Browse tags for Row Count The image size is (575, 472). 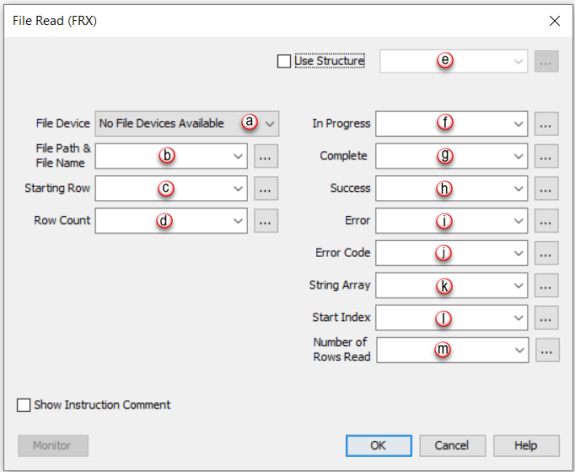point(266,221)
